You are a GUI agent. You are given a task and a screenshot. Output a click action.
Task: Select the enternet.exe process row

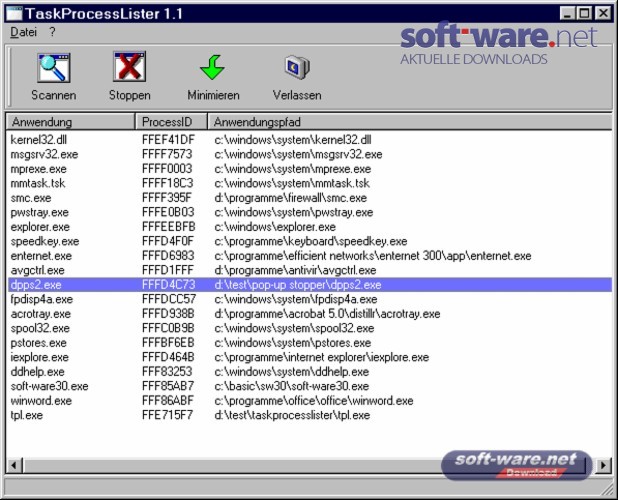pyautogui.click(x=310, y=256)
